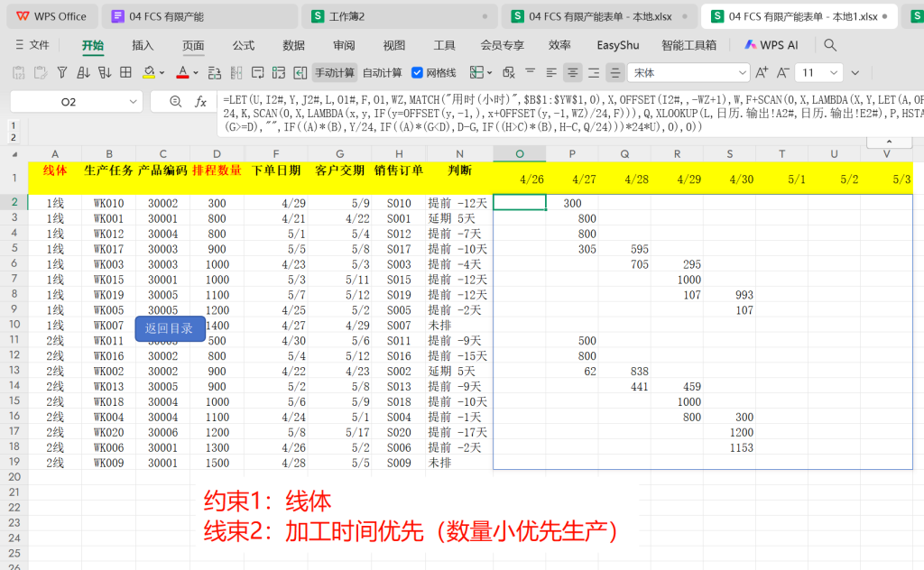Click the sort descending icon

pyautogui.click(x=105, y=72)
